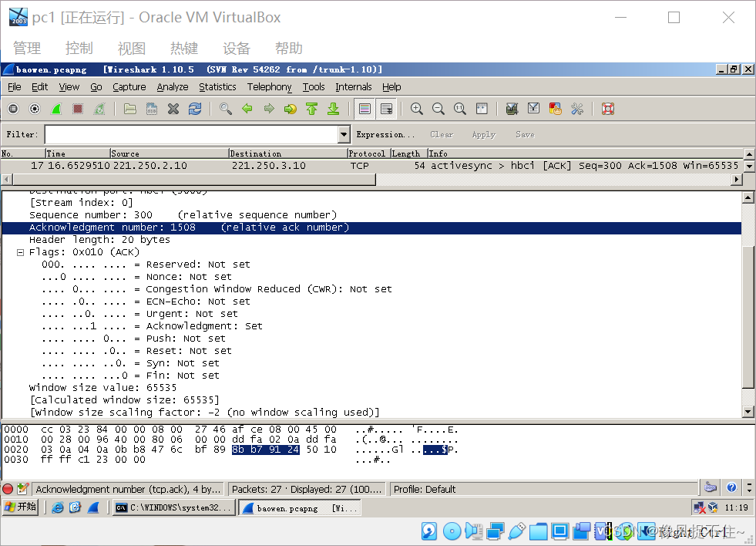This screenshot has width=756, height=546.
Task: Open the Filter history dropdown arrow
Action: pyautogui.click(x=343, y=134)
